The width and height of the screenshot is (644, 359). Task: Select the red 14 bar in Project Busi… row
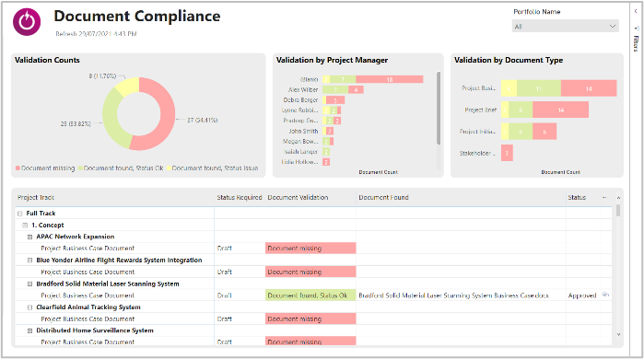click(x=589, y=88)
